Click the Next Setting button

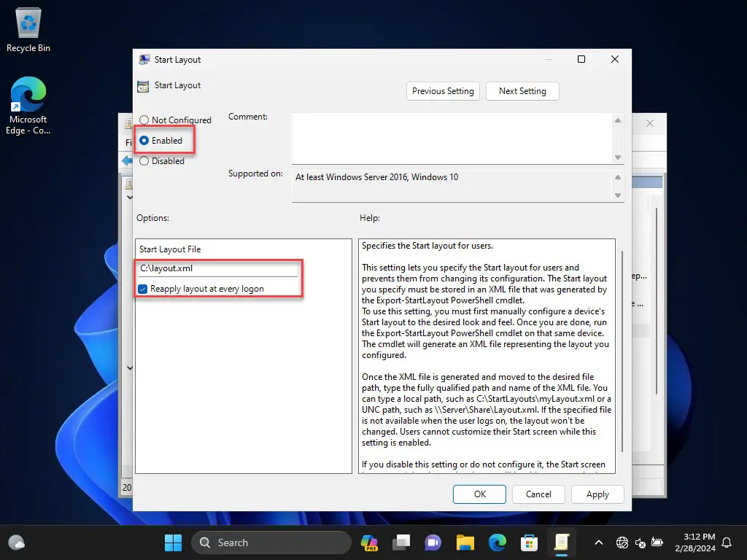tap(522, 91)
